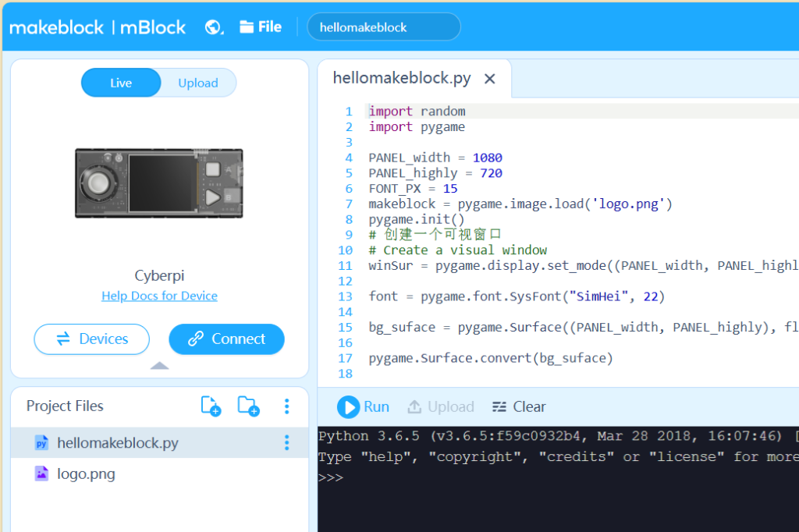Click the Cyberpi device image
799x532 pixels.
pos(159,183)
